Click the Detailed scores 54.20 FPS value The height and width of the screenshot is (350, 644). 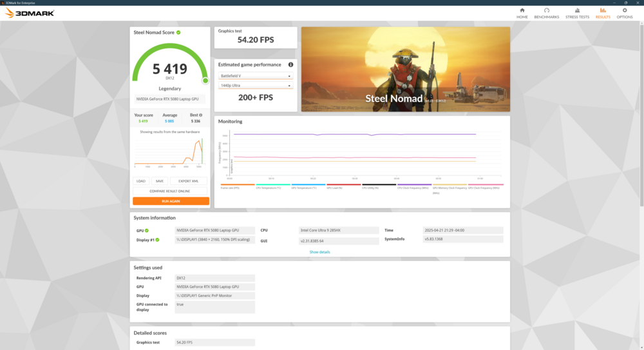[x=215, y=342]
